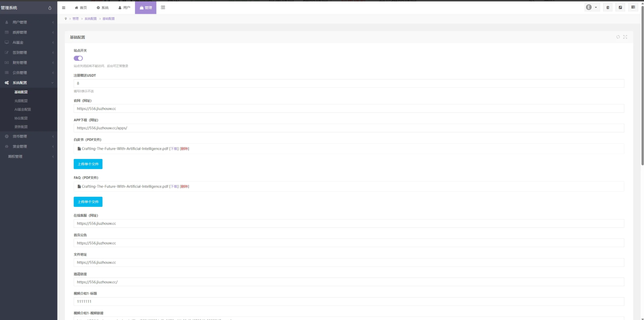The width and height of the screenshot is (644, 320).
Task: Toggle the 站点开关 site switch
Action: (x=78, y=58)
